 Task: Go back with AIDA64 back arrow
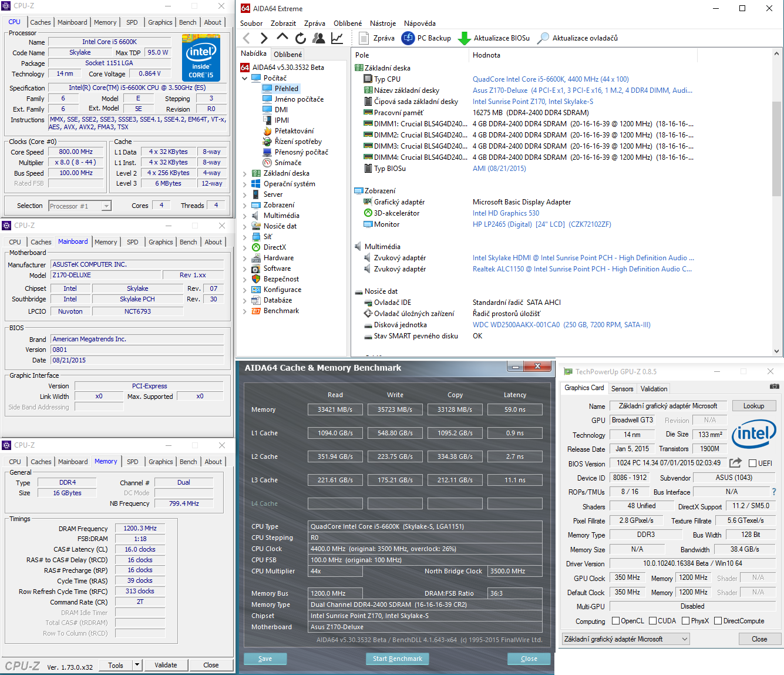pos(247,38)
